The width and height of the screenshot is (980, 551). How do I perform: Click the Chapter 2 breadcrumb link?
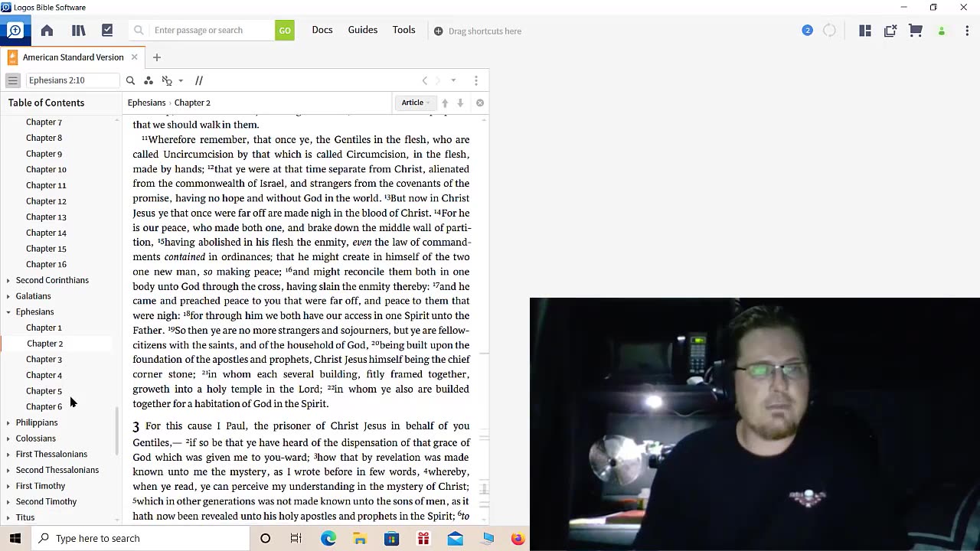coord(192,103)
